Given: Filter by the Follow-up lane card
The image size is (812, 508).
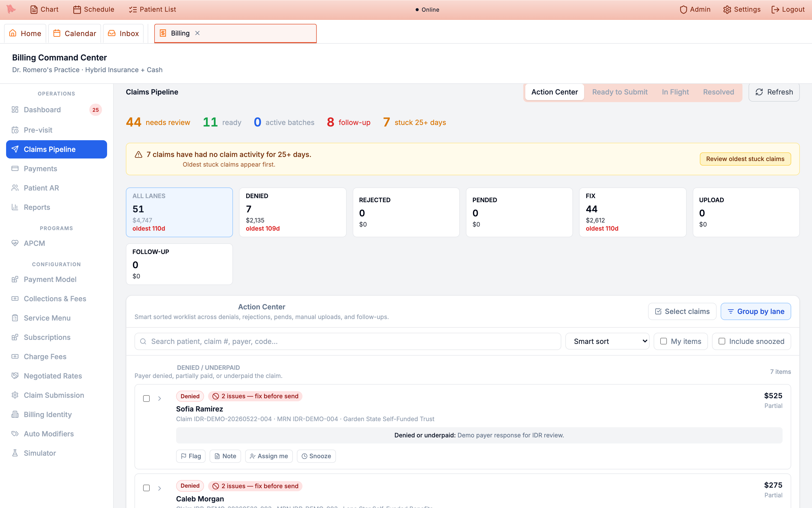Looking at the screenshot, I should pyautogui.click(x=179, y=264).
